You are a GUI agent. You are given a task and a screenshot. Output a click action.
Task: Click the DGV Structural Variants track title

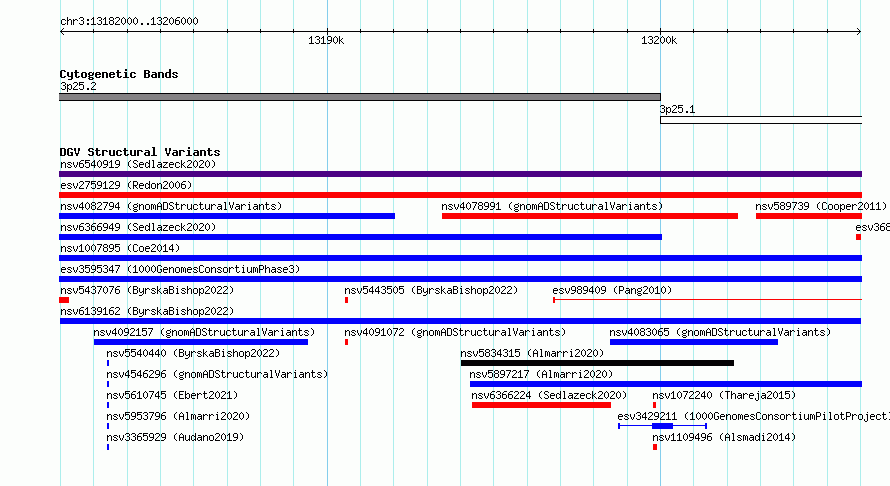point(140,152)
